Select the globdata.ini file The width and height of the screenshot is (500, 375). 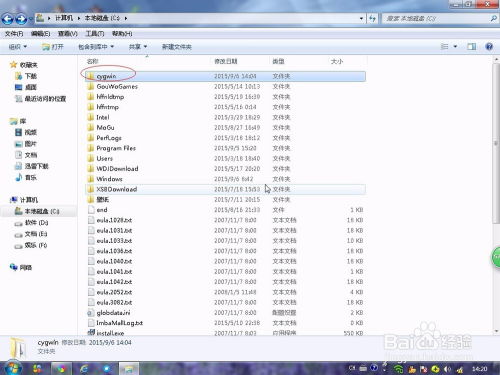(x=113, y=313)
